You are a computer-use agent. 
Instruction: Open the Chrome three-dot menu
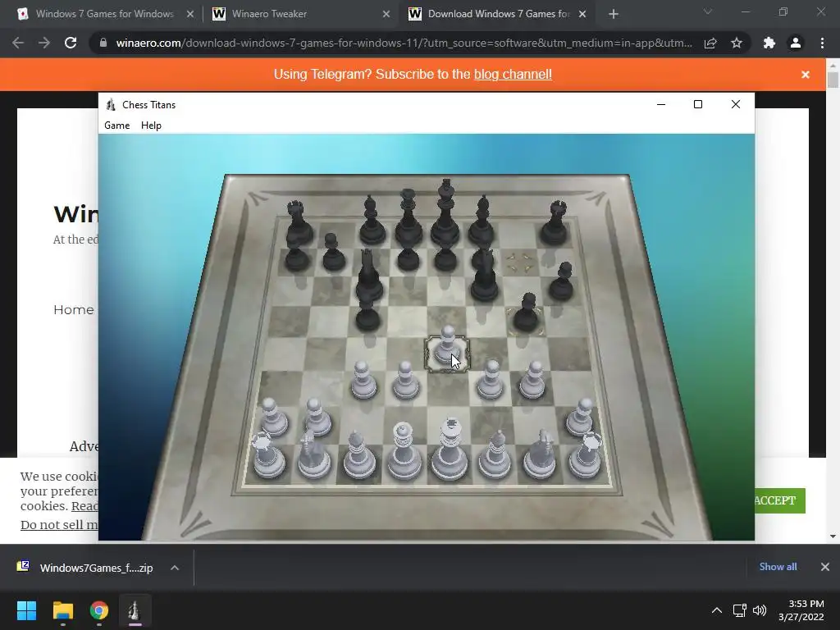coord(822,43)
